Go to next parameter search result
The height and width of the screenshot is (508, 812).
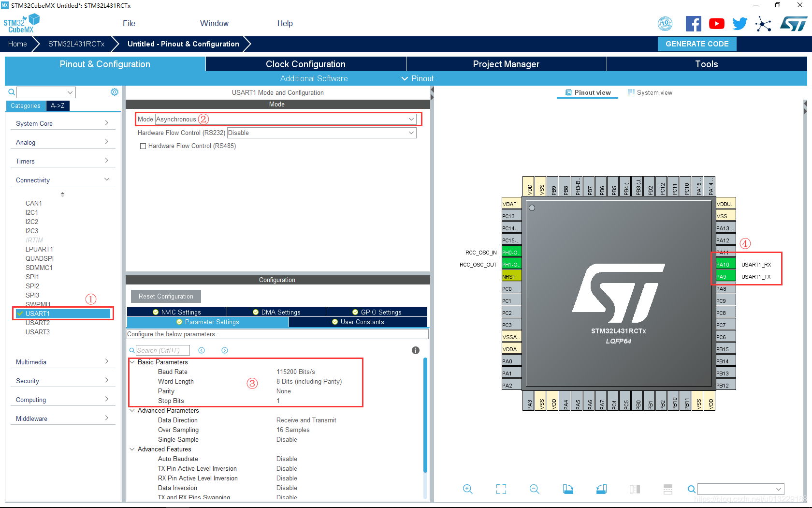[225, 350]
